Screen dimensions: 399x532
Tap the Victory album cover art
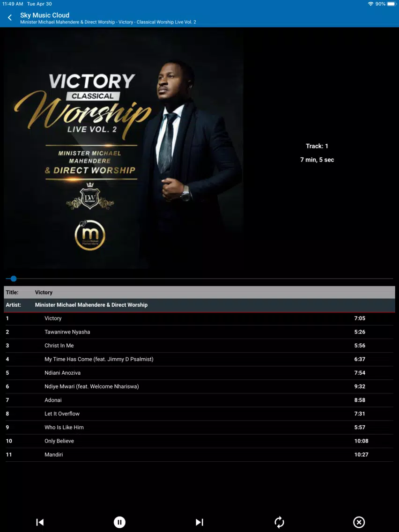(x=124, y=148)
